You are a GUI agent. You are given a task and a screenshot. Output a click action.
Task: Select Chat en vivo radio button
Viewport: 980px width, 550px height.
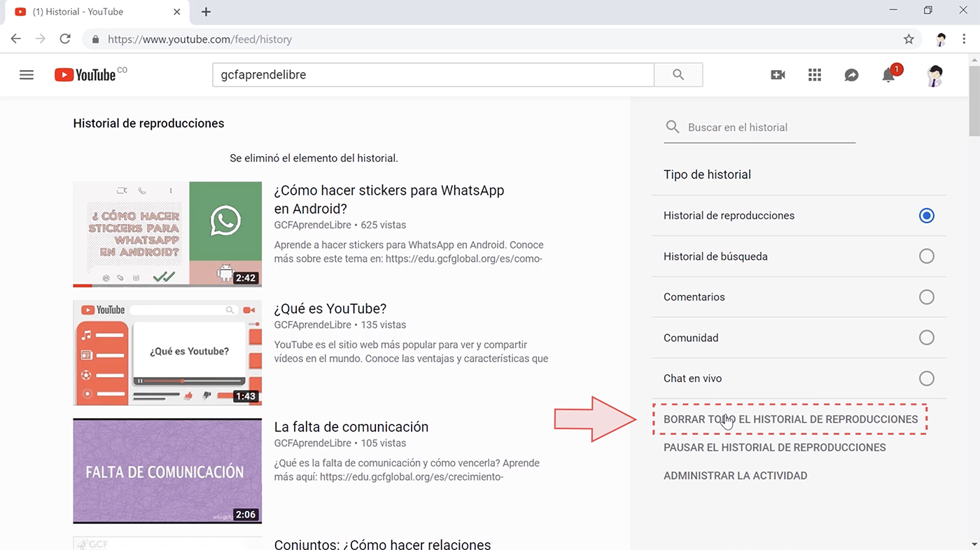coord(927,378)
